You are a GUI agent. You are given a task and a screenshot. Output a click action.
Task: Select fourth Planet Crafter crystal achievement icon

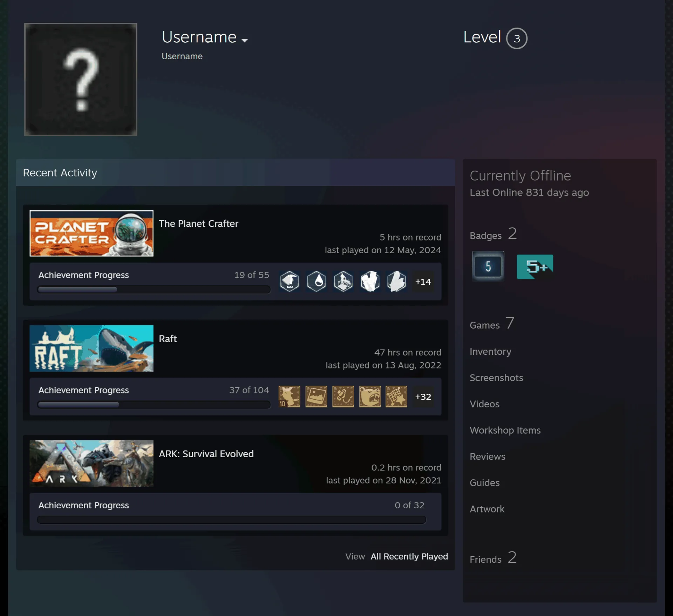(x=370, y=281)
